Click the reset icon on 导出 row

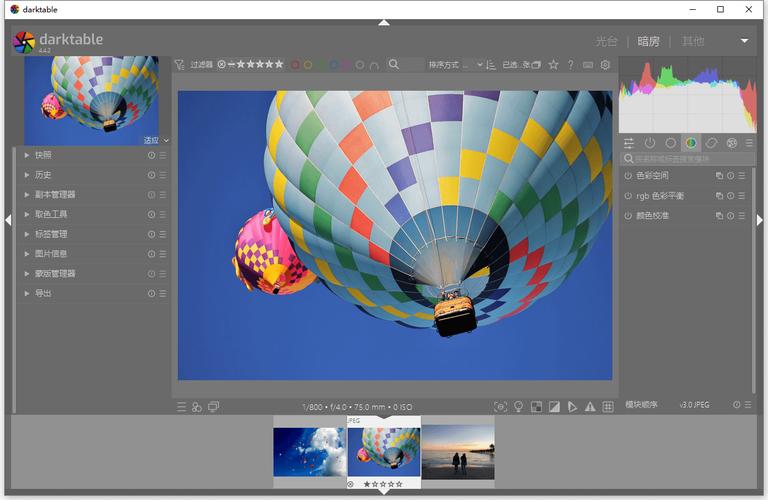(x=151, y=293)
